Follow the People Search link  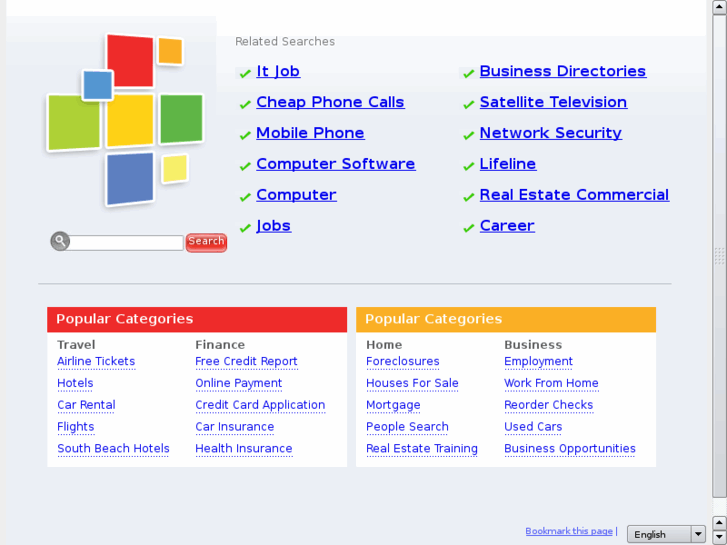[x=408, y=427]
